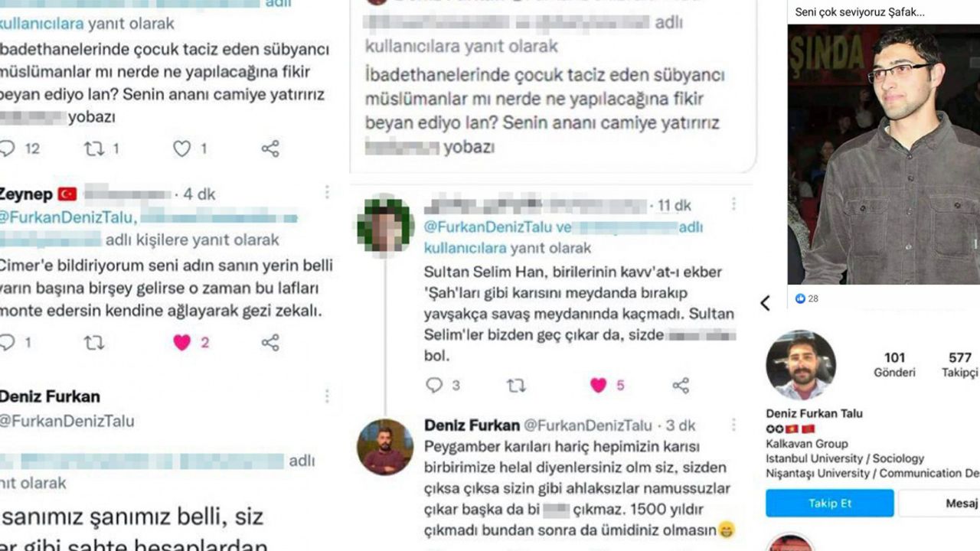Viewport: 980px width, 551px height.
Task: Click the Takip Et follow button
Action: (829, 503)
